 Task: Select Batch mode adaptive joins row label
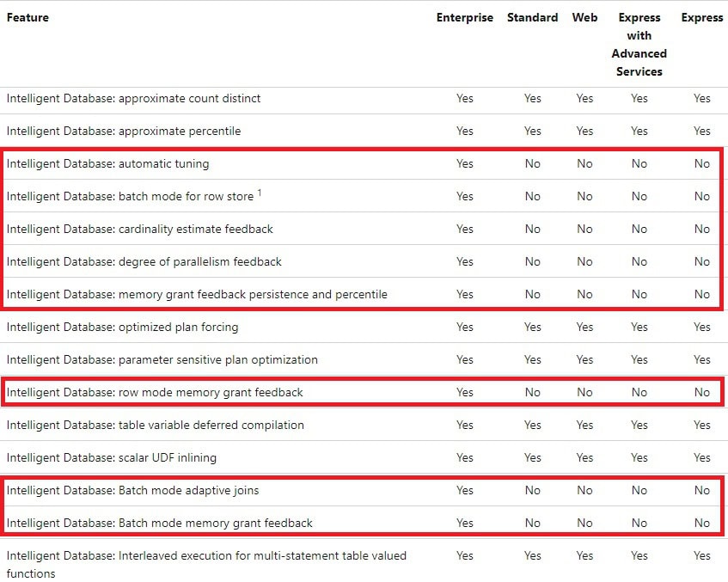click(132, 491)
